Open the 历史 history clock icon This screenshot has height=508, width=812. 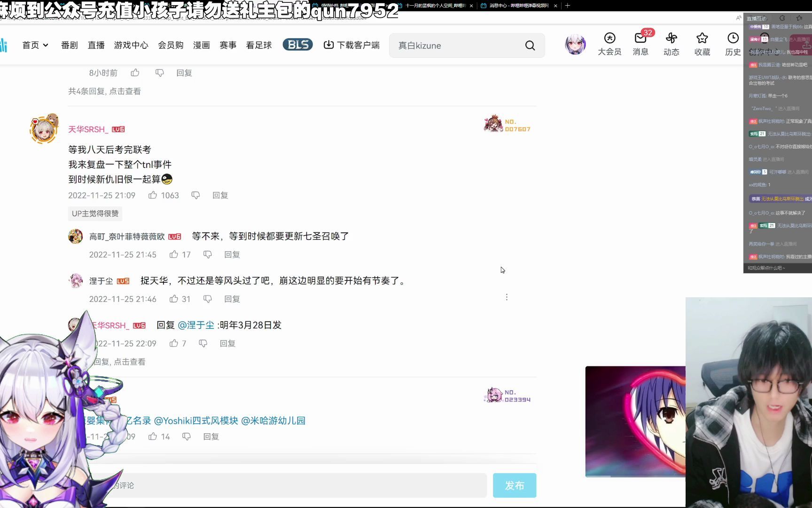(x=733, y=44)
